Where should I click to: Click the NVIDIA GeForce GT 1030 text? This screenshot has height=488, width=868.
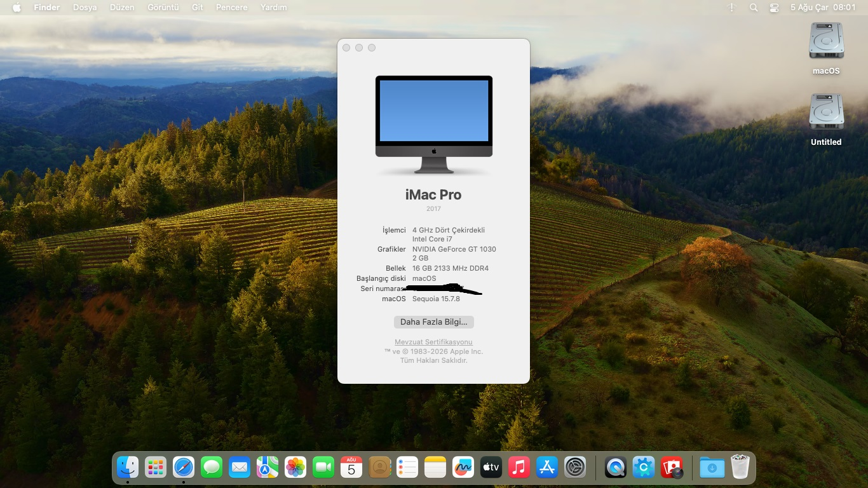(x=454, y=249)
